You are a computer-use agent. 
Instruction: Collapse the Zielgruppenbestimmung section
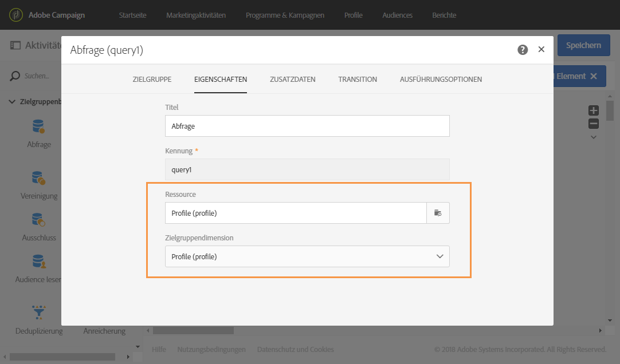(12, 102)
